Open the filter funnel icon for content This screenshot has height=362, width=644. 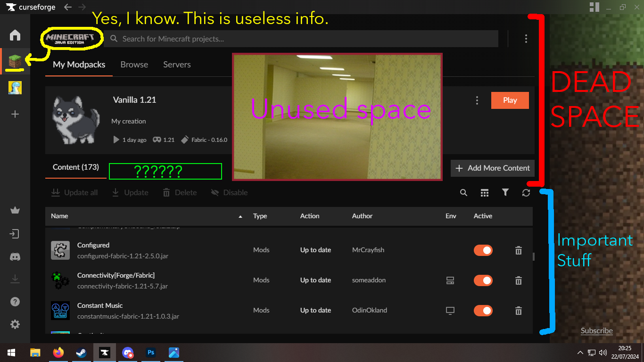point(505,192)
